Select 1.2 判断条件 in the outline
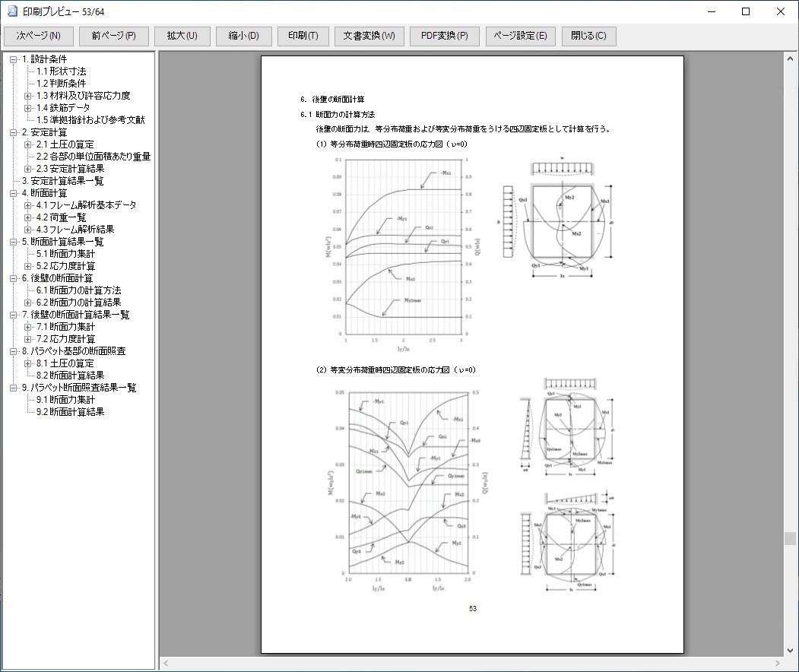Image resolution: width=799 pixels, height=672 pixels. pyautogui.click(x=61, y=84)
